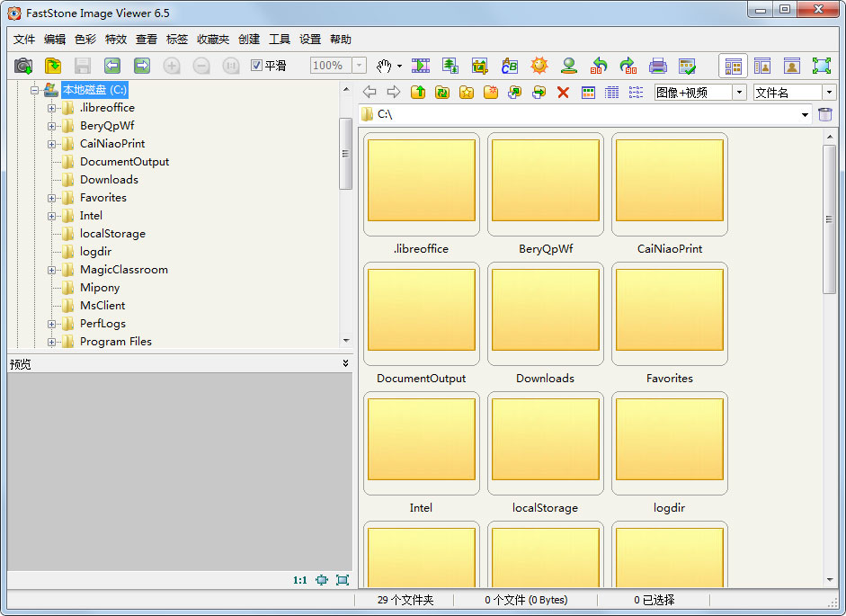Viewport: 846px width, 616px height.
Task: Open the 文件名 sort order dropdown
Action: click(x=829, y=93)
